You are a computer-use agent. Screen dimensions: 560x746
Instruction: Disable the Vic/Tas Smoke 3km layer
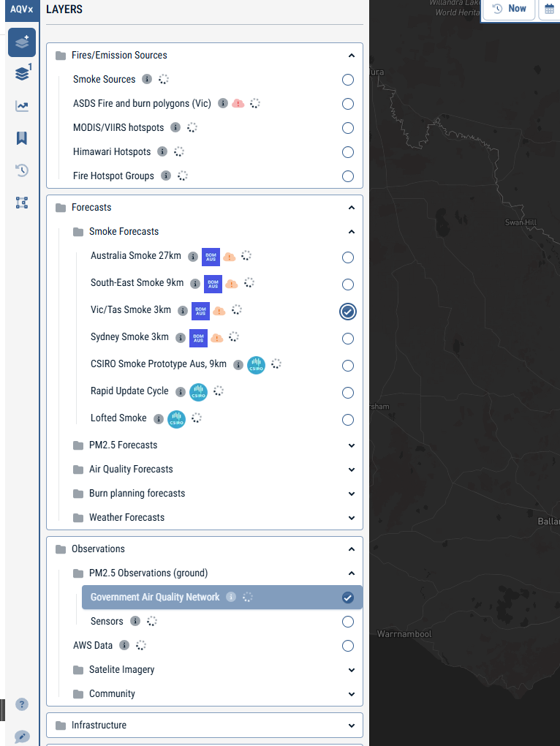coord(348,312)
